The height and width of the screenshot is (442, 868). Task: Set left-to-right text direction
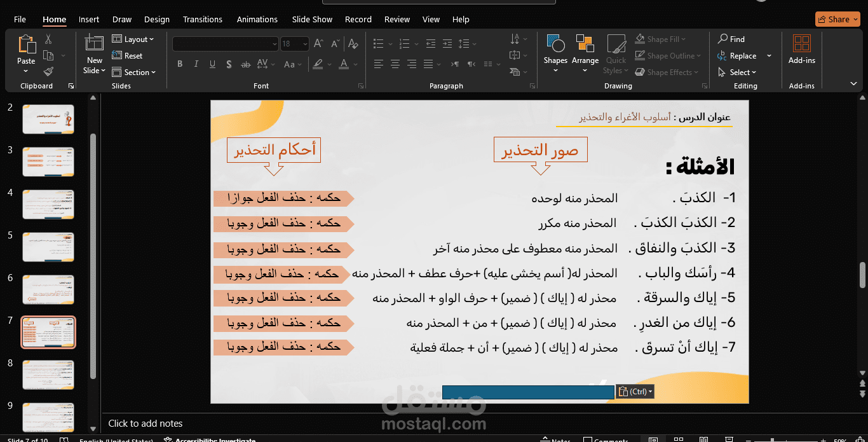tap(455, 64)
